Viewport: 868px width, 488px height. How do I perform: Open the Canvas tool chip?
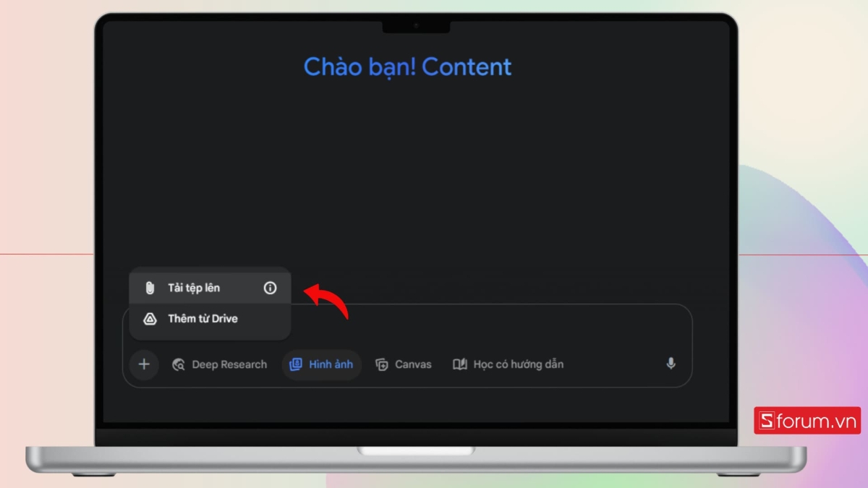click(404, 364)
